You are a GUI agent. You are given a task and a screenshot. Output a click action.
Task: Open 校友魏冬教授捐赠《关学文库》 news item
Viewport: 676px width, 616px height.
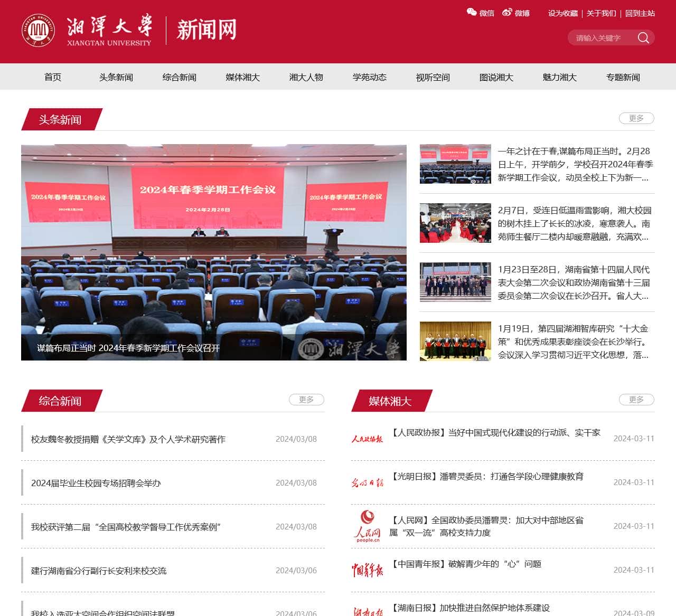pyautogui.click(x=128, y=439)
